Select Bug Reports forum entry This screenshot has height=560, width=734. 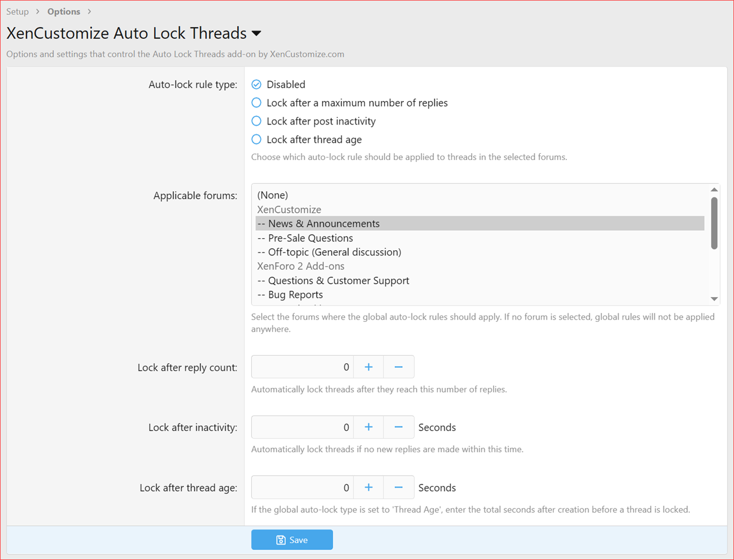click(x=480, y=295)
